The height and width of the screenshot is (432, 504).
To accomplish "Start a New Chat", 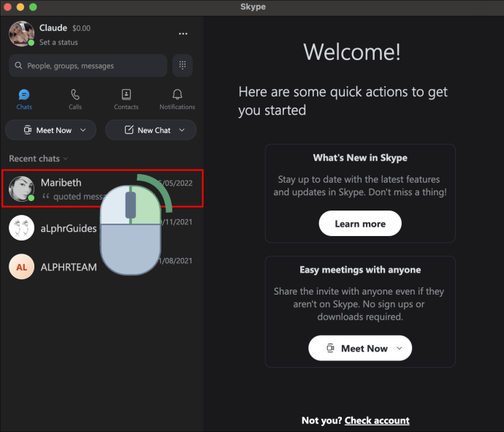I will pyautogui.click(x=150, y=130).
